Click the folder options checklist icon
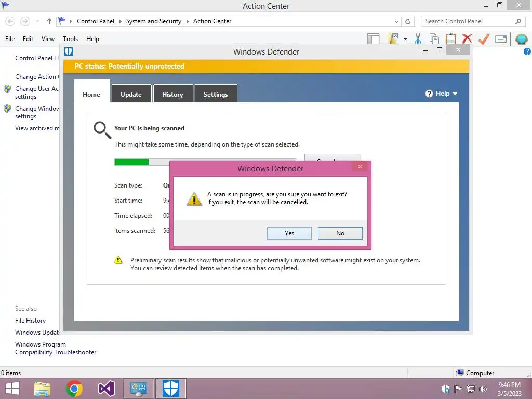The height and width of the screenshot is (399, 532). (393, 38)
